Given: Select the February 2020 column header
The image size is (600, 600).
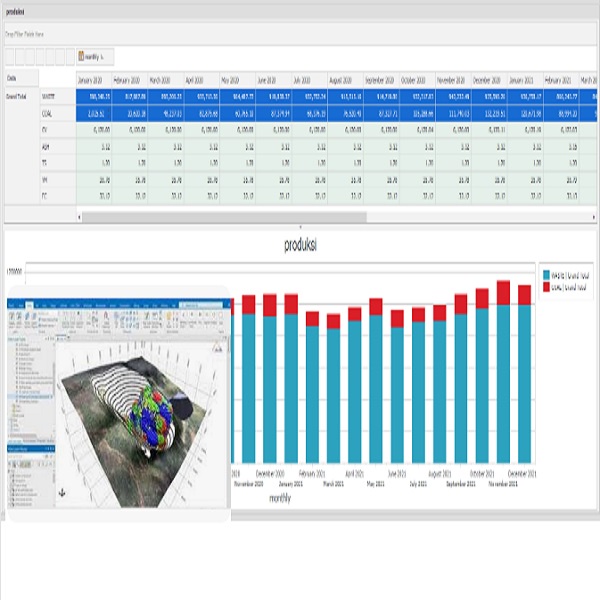Looking at the screenshot, I should [x=129, y=80].
